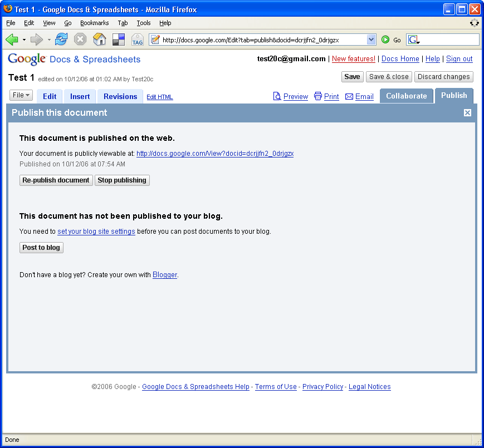The width and height of the screenshot is (484, 448).
Task: Click the browser Back arrow button
Action: (12, 40)
